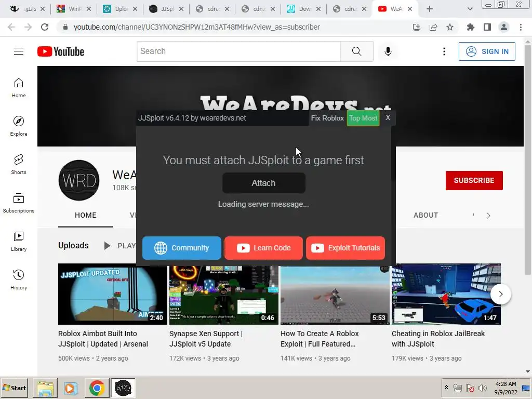Click the browser address bar URL
Image resolution: width=532 pixels, height=399 pixels.
click(x=197, y=27)
